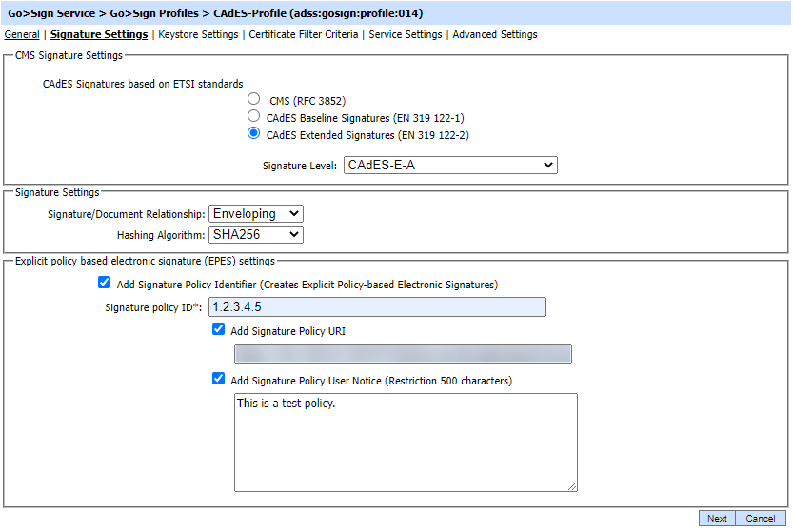Image resolution: width=793 pixels, height=532 pixels.
Task: Click the Signature Settings tab
Action: coord(99,34)
